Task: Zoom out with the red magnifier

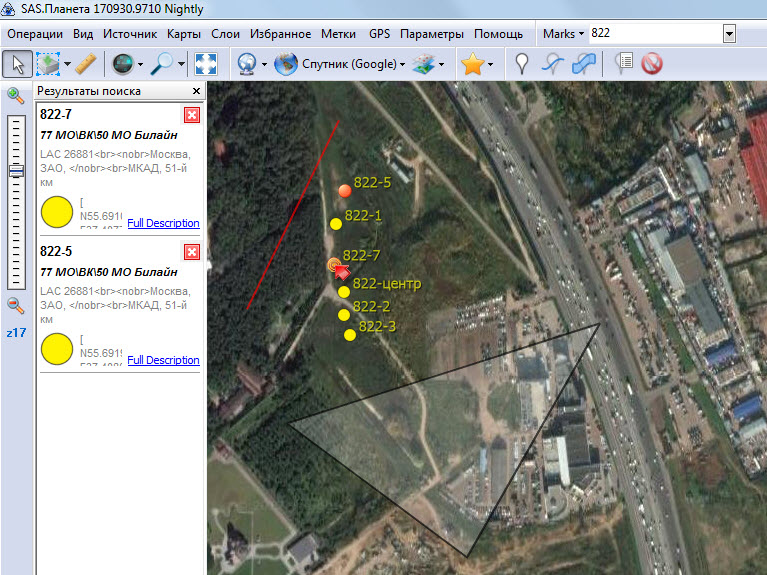Action: pyautogui.click(x=16, y=306)
